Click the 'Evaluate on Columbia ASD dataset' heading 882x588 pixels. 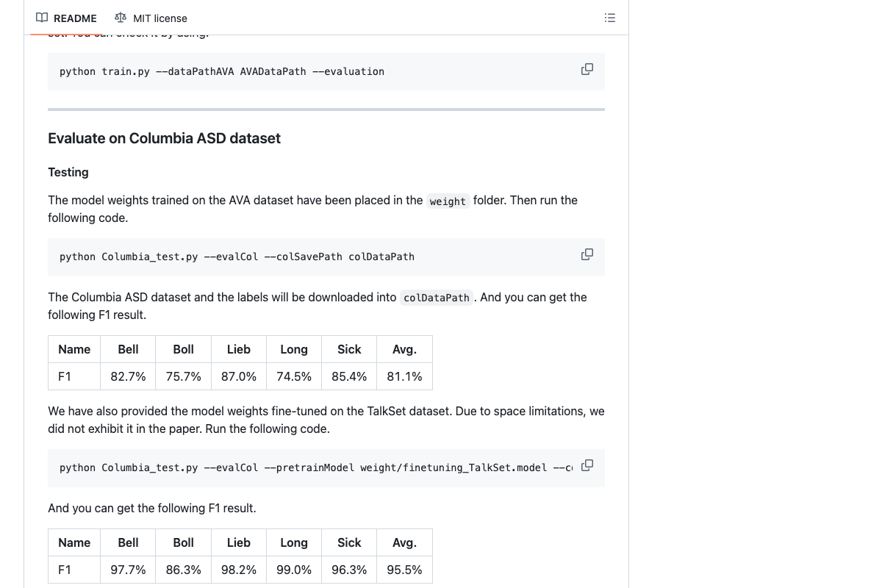(164, 138)
